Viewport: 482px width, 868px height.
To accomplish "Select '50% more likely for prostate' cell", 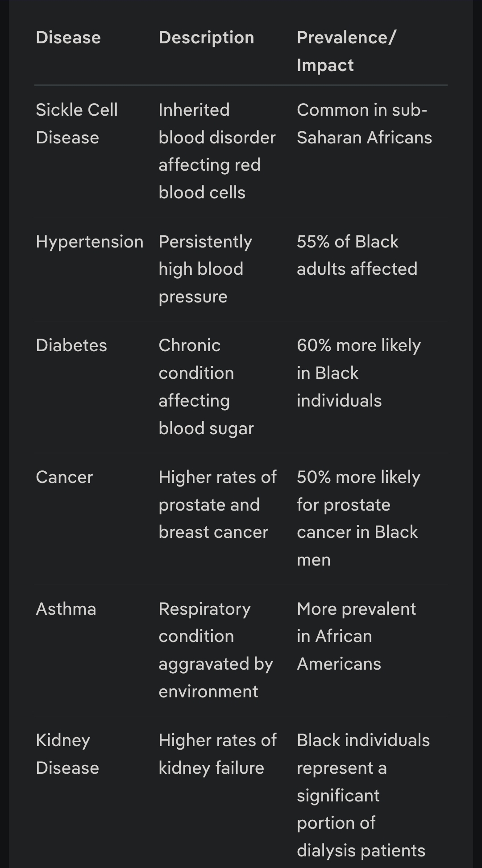I will click(x=358, y=518).
